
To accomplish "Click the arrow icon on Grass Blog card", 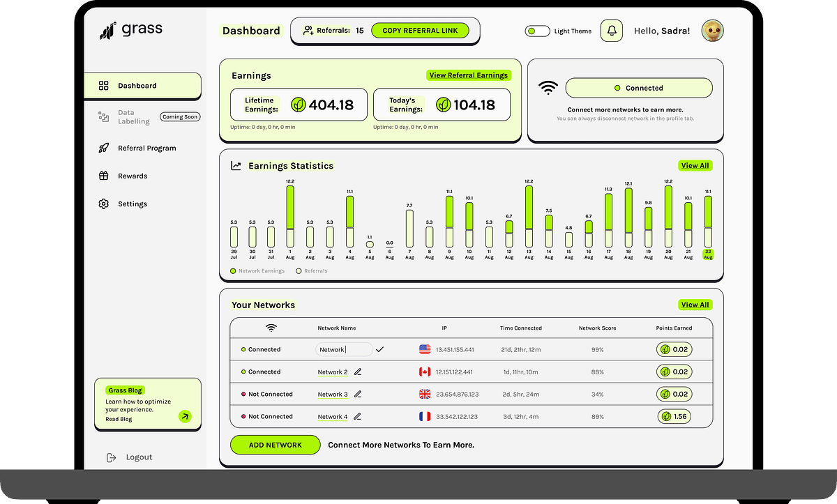I will click(186, 416).
